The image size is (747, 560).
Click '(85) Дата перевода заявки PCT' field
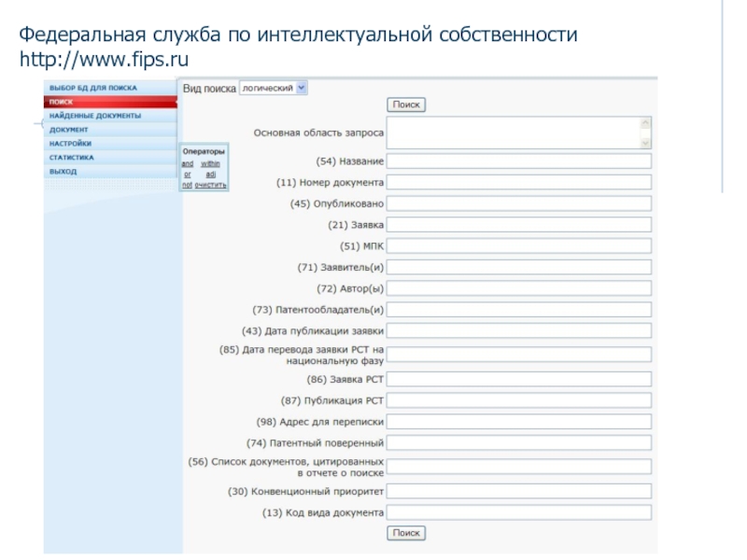(519, 355)
